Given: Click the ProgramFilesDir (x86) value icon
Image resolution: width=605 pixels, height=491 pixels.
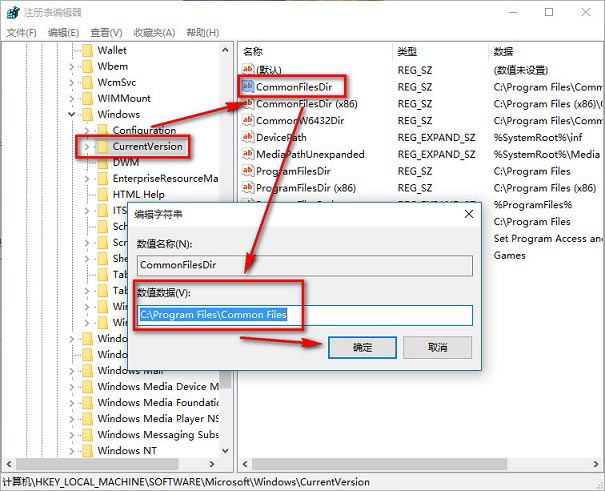Looking at the screenshot, I should tap(248, 187).
